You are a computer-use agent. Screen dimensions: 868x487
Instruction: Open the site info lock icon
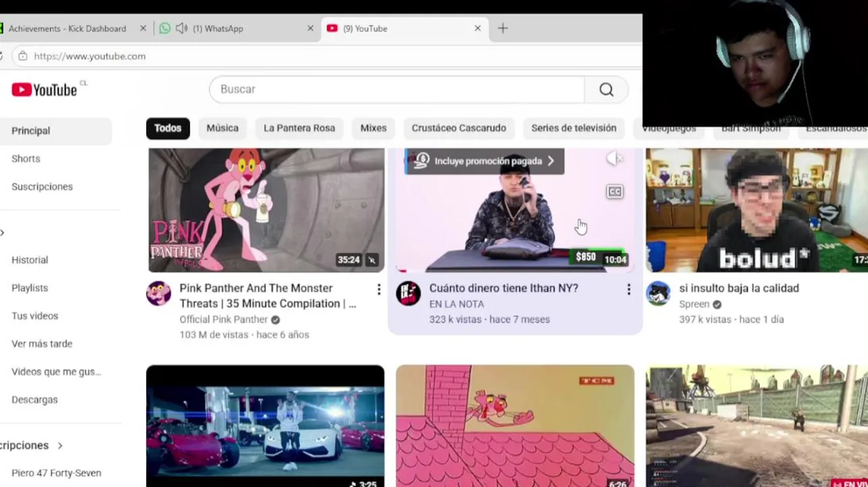pos(22,56)
